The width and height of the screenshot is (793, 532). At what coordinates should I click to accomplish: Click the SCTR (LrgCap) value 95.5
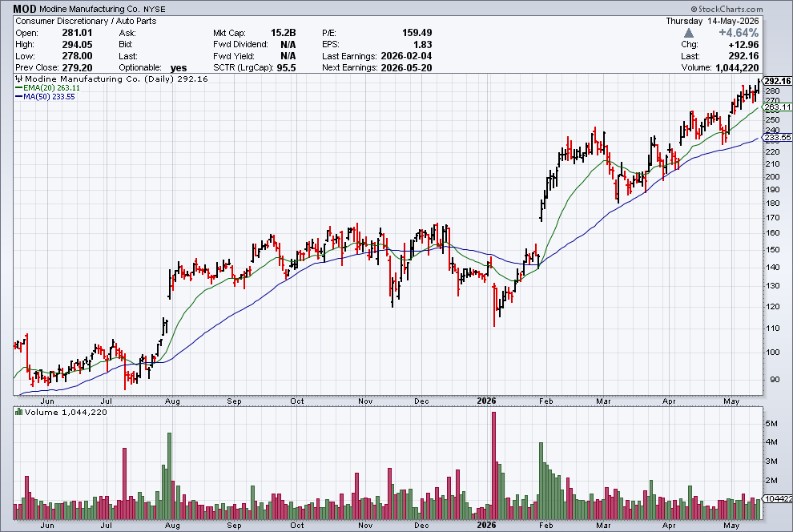coord(286,68)
